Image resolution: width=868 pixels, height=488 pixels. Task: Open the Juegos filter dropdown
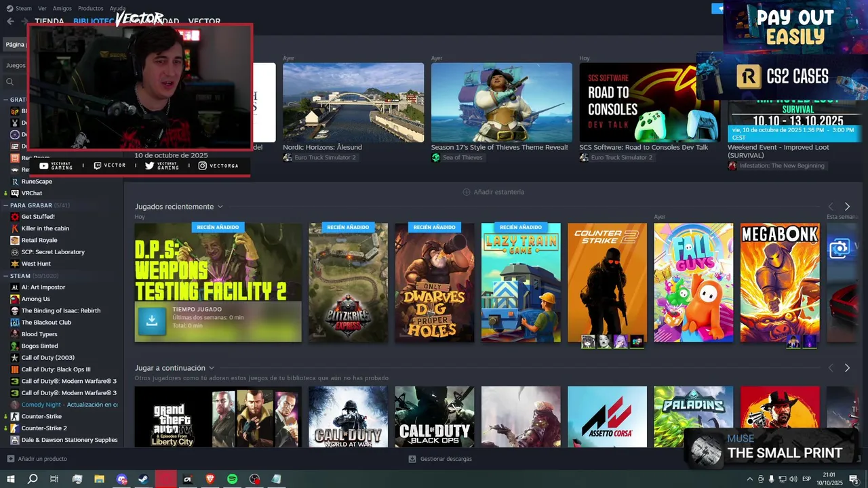[16, 66]
